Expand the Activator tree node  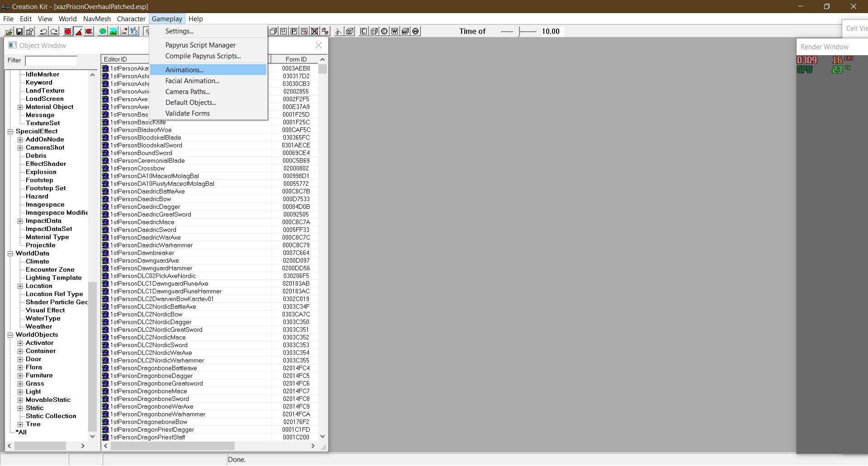[x=20, y=343]
